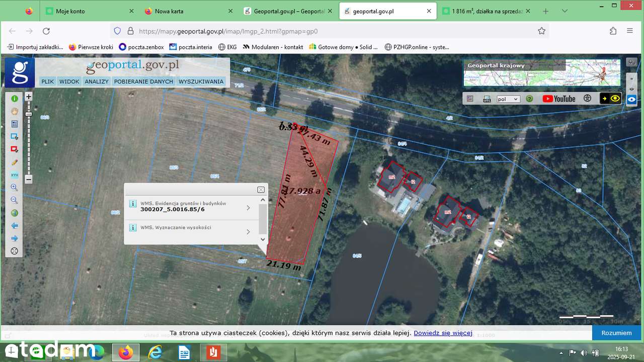Click the Firefox icon in the taskbar
Image resolution: width=644 pixels, height=362 pixels.
click(x=125, y=352)
